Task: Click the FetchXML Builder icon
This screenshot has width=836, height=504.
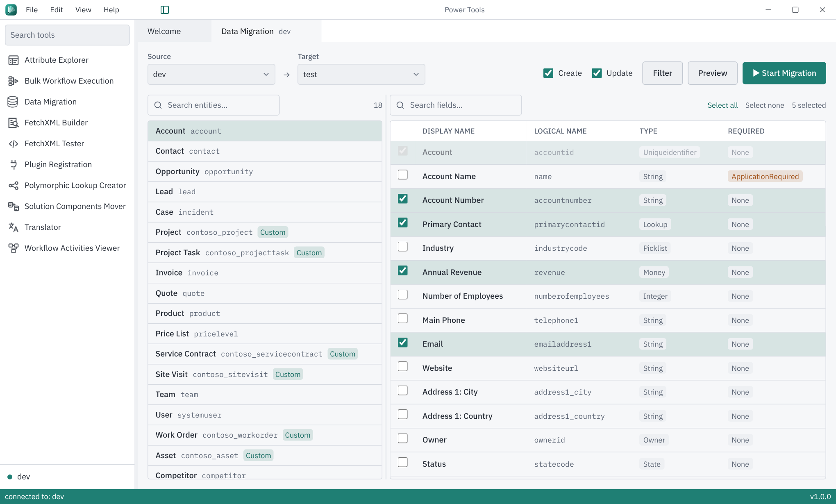Action: 13,123
